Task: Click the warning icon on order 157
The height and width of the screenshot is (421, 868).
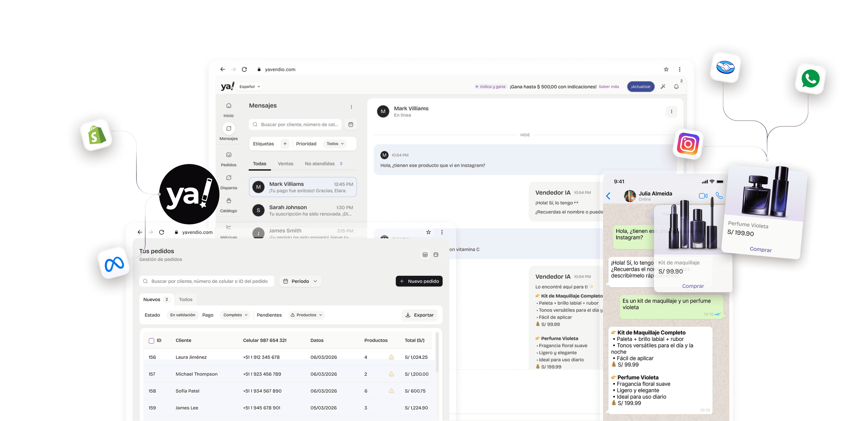Action: click(x=391, y=374)
